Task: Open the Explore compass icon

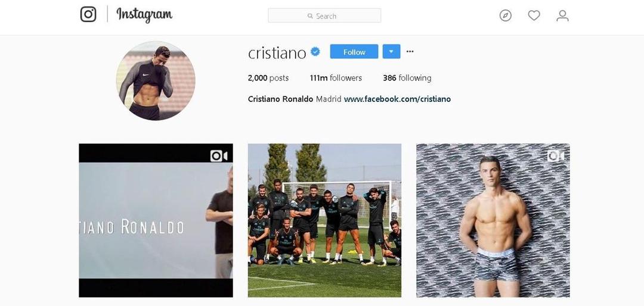Action: pos(506,15)
